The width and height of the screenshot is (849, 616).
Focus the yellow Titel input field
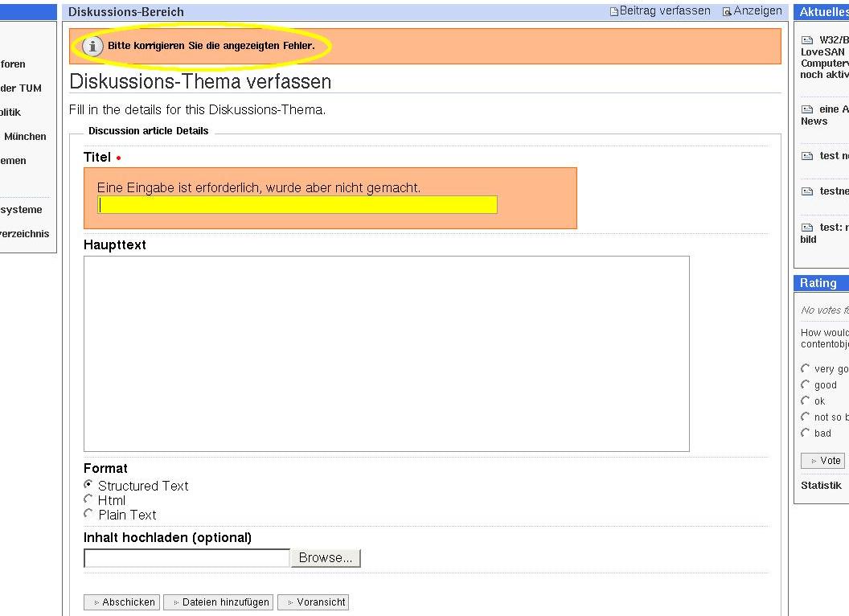tap(297, 205)
